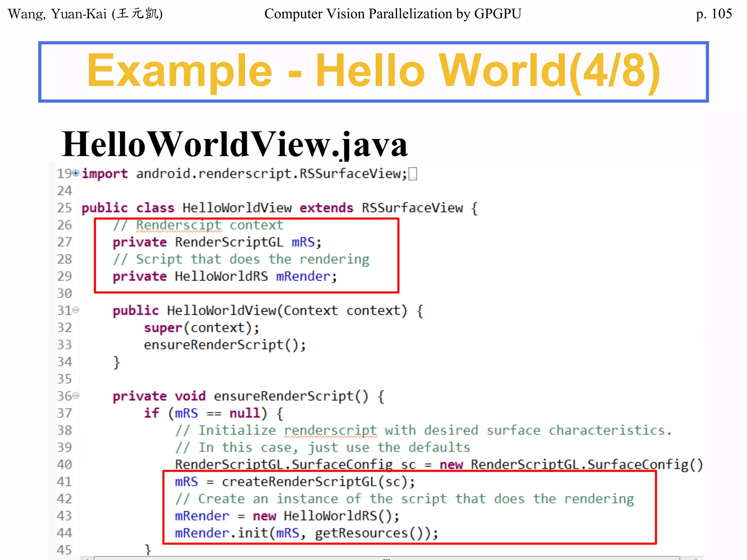747x560 pixels.
Task: Click the heading 'HelloWorldView.java'
Action: [235, 145]
